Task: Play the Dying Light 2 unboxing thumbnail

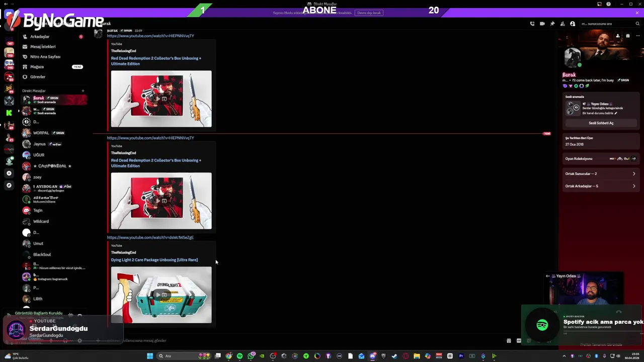Action: point(161,295)
